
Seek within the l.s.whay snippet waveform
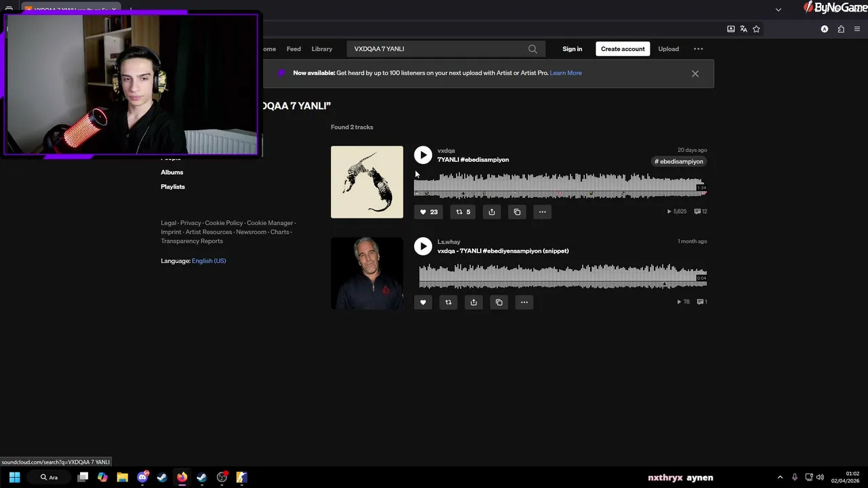(563, 276)
